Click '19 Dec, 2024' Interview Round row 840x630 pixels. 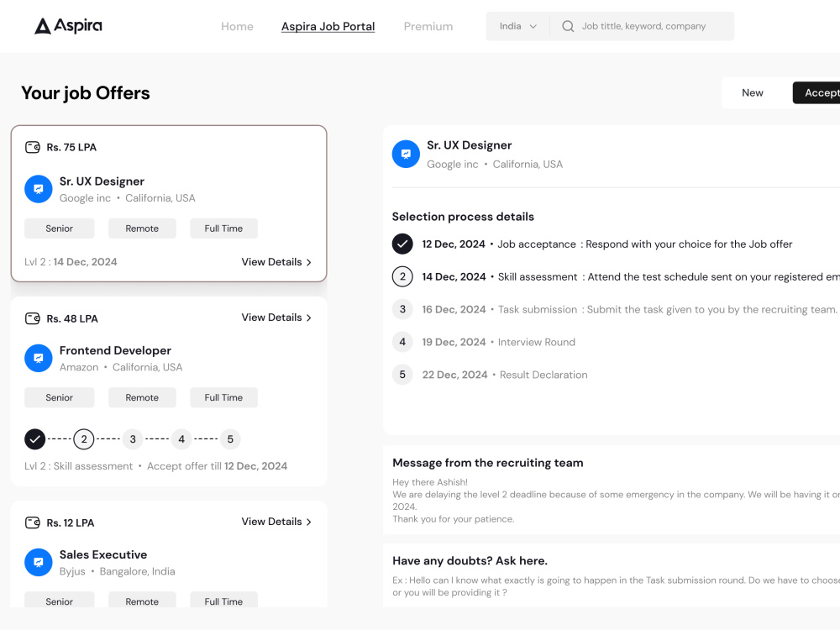(498, 342)
